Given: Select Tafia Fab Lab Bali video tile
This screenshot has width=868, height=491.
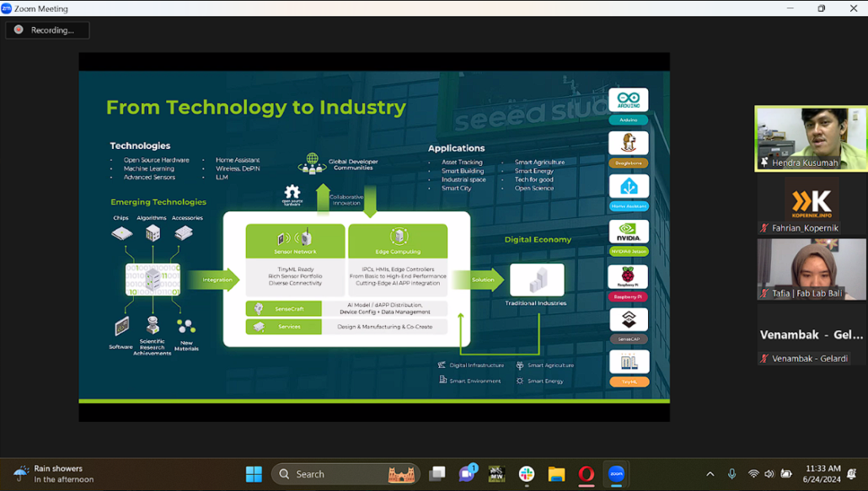Looking at the screenshot, I should (x=810, y=270).
